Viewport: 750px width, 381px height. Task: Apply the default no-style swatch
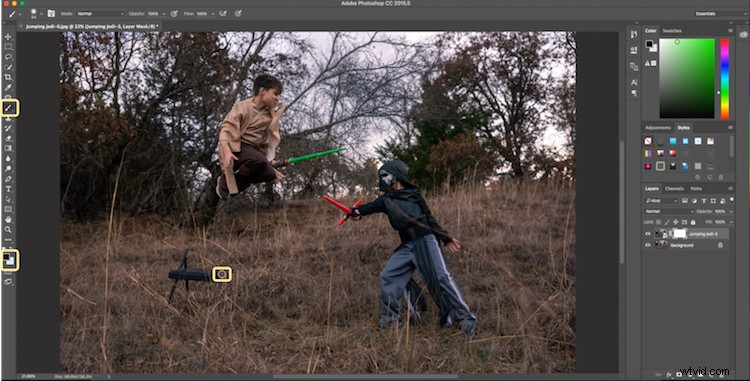point(648,141)
